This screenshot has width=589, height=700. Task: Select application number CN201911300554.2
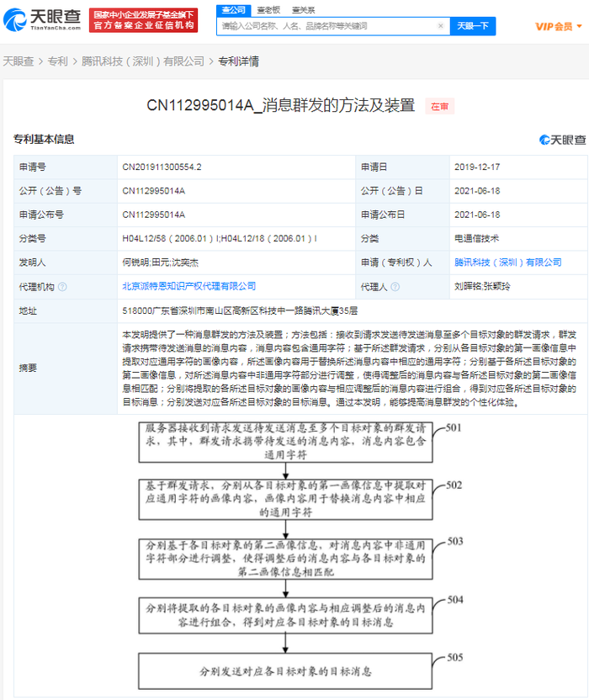pyautogui.click(x=162, y=167)
